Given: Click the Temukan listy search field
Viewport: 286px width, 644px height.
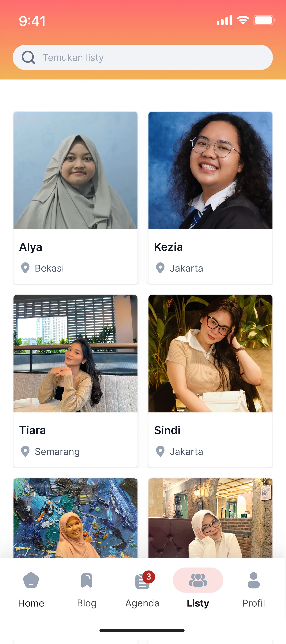Looking at the screenshot, I should [143, 57].
